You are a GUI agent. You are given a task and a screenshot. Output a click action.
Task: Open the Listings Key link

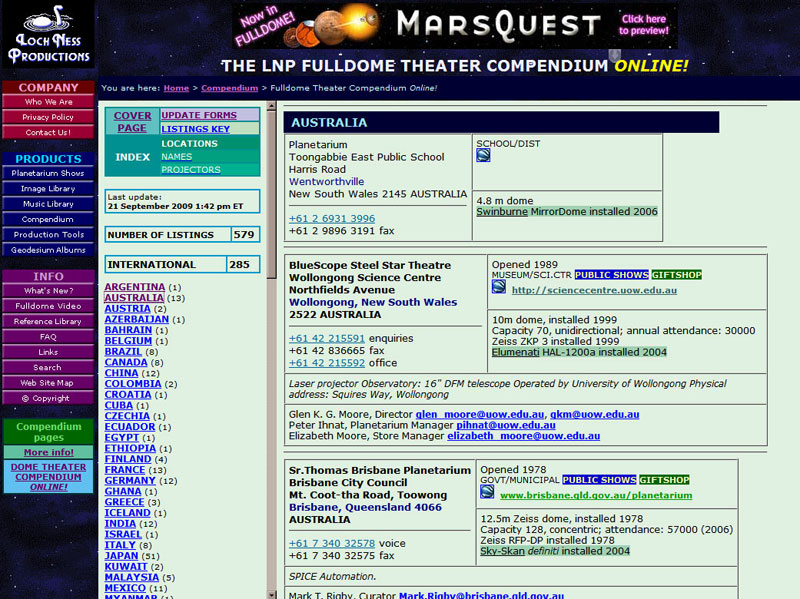[195, 129]
